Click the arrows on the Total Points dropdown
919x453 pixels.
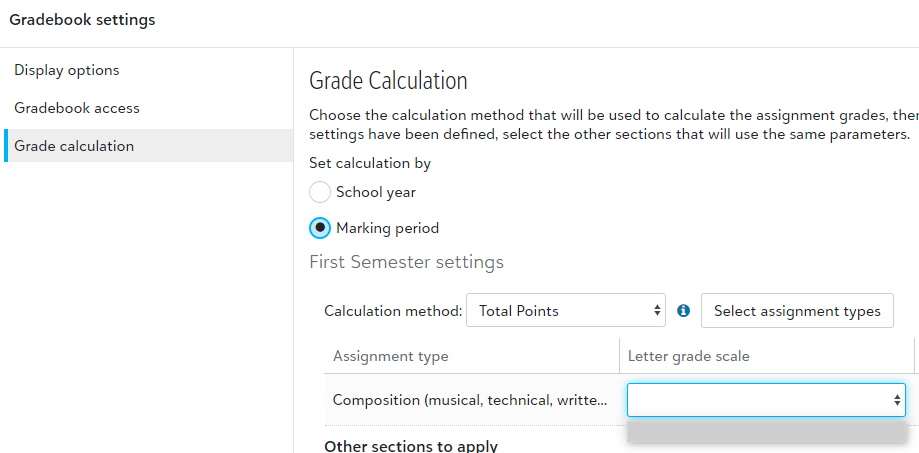(657, 311)
